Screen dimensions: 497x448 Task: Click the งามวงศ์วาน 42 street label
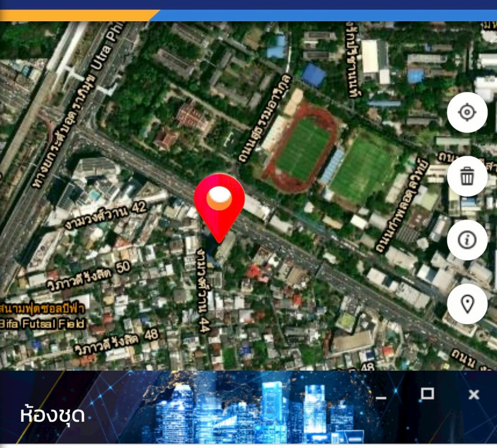106,215
